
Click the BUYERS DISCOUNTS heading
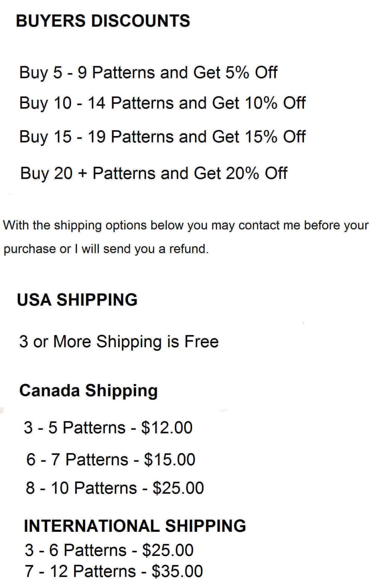pos(103,21)
